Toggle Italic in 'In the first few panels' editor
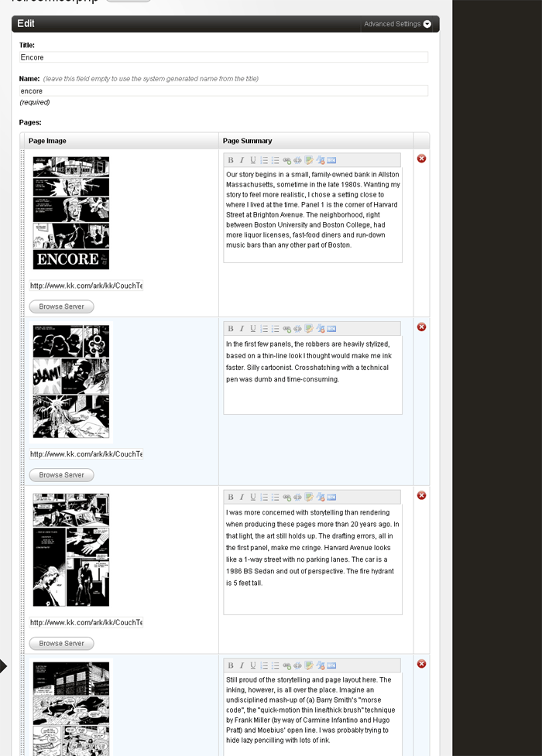This screenshot has height=756, width=542. click(242, 328)
